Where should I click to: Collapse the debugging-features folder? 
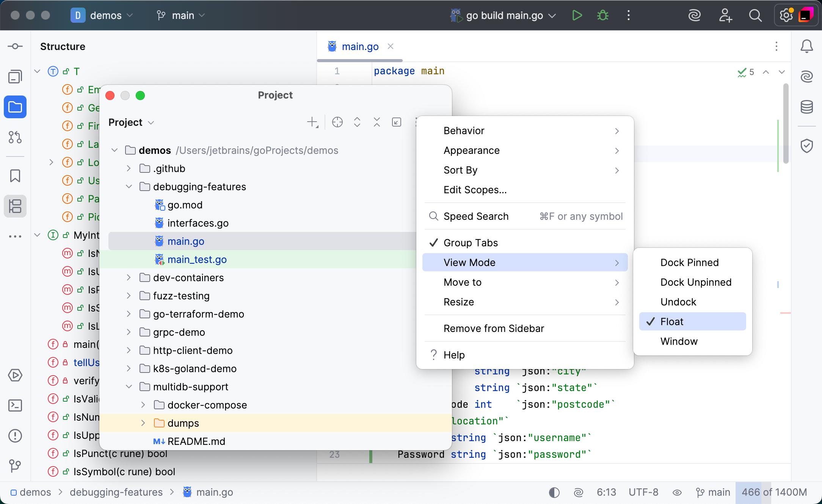click(129, 187)
